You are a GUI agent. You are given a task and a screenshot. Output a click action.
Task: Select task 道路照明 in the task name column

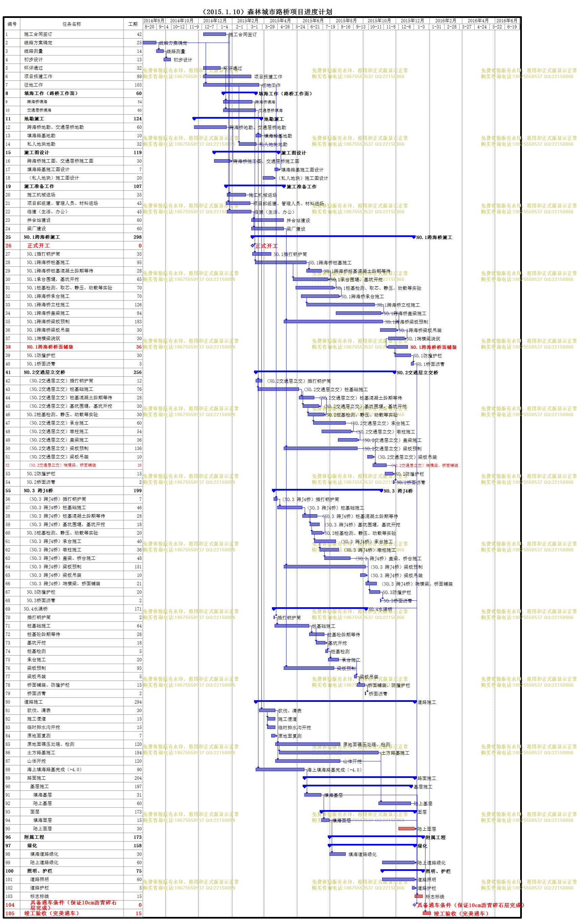click(40, 879)
